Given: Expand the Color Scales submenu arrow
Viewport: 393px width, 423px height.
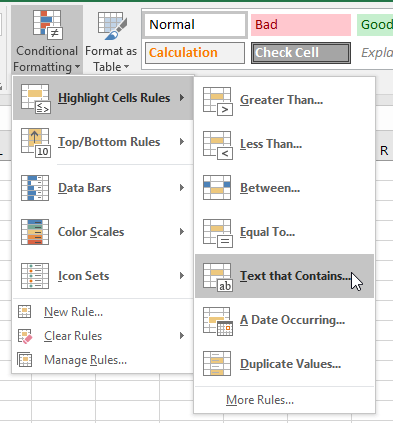Looking at the screenshot, I should tap(182, 232).
